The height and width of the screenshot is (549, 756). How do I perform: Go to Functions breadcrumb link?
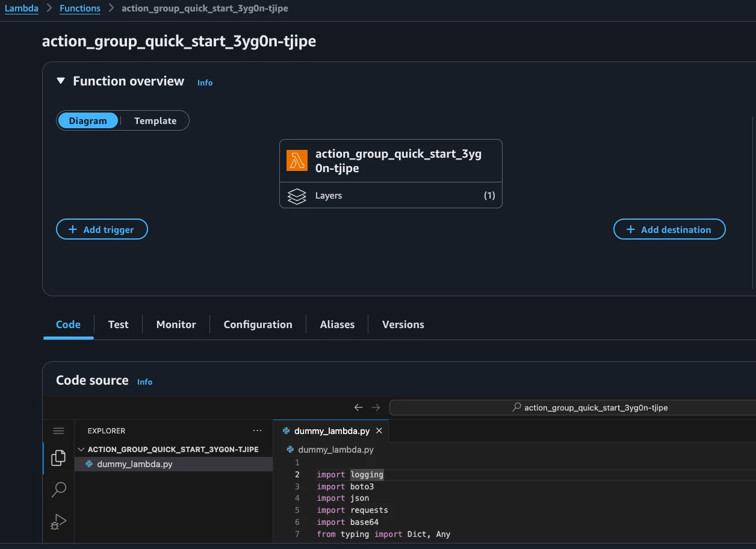[80, 8]
